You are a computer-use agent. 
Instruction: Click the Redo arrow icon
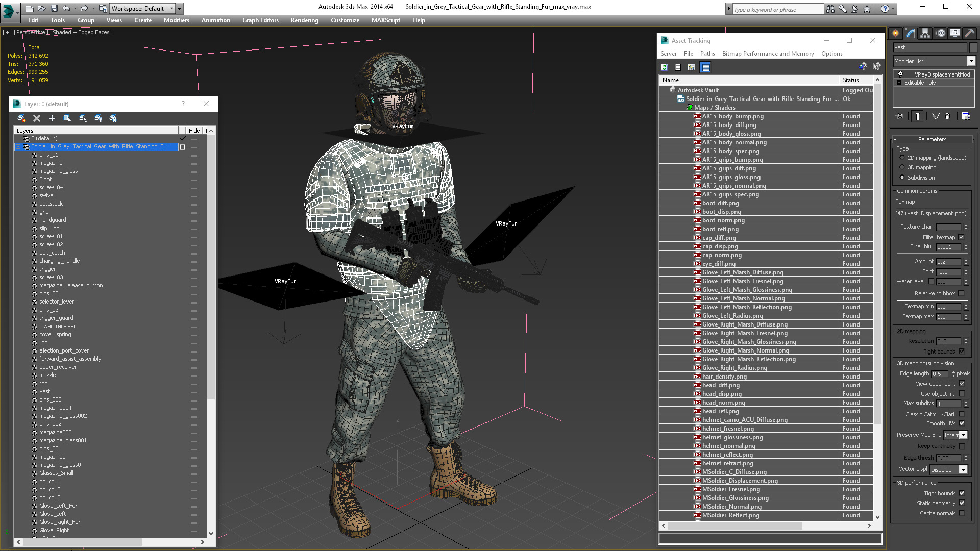84,8
